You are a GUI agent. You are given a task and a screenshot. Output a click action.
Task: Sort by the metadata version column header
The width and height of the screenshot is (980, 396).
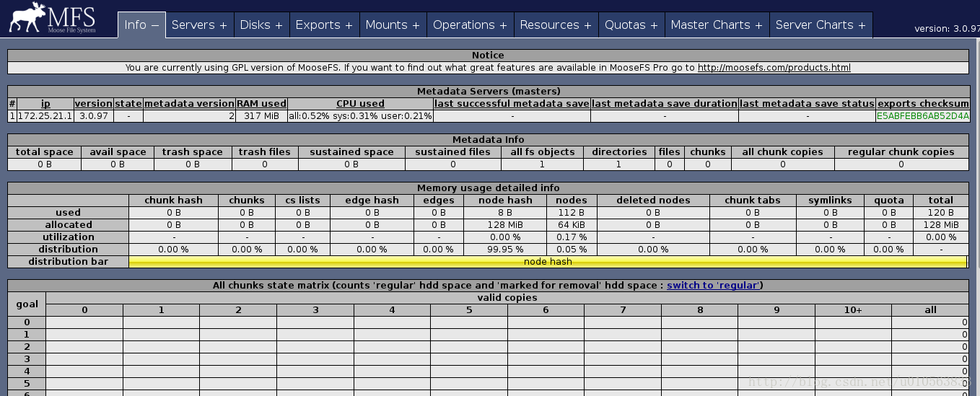(x=189, y=104)
